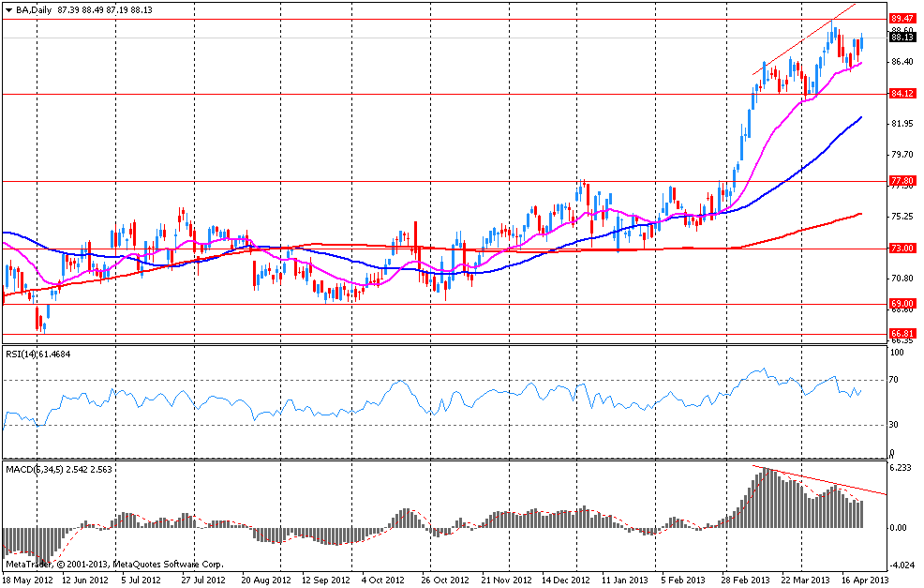924x588 pixels.
Task: Click the 81.95 price scale value
Action: pos(902,124)
